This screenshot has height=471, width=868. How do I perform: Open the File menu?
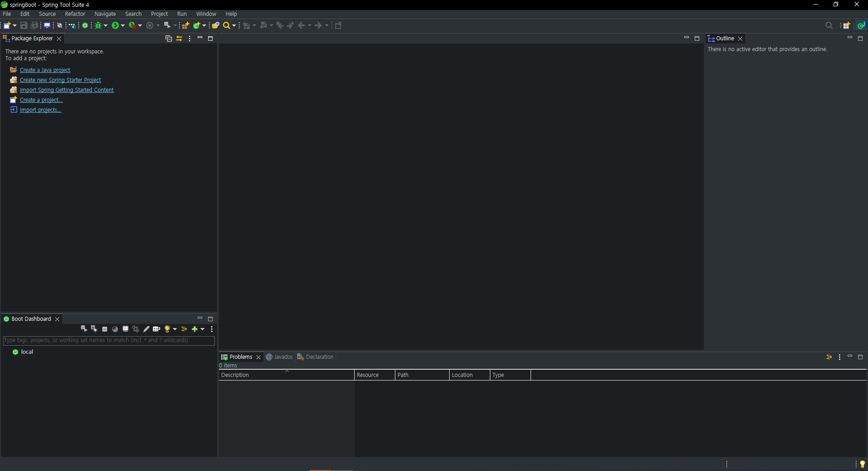pyautogui.click(x=7, y=14)
